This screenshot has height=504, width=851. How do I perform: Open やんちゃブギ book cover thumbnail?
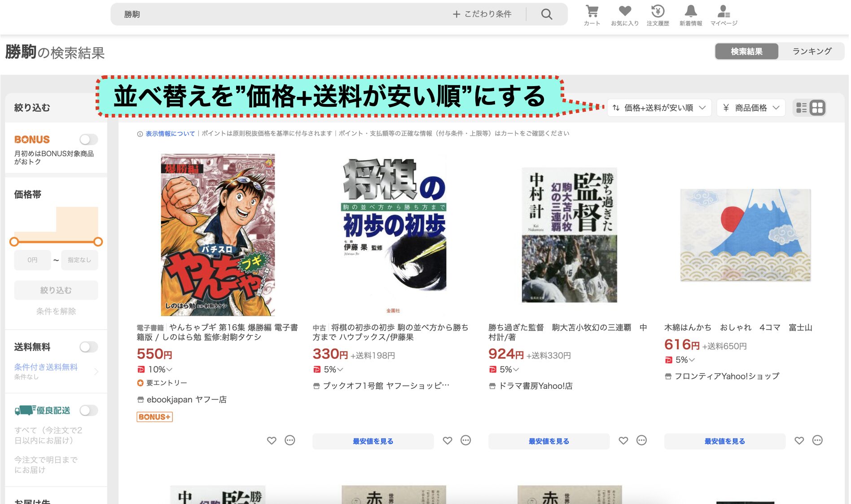coord(218,235)
